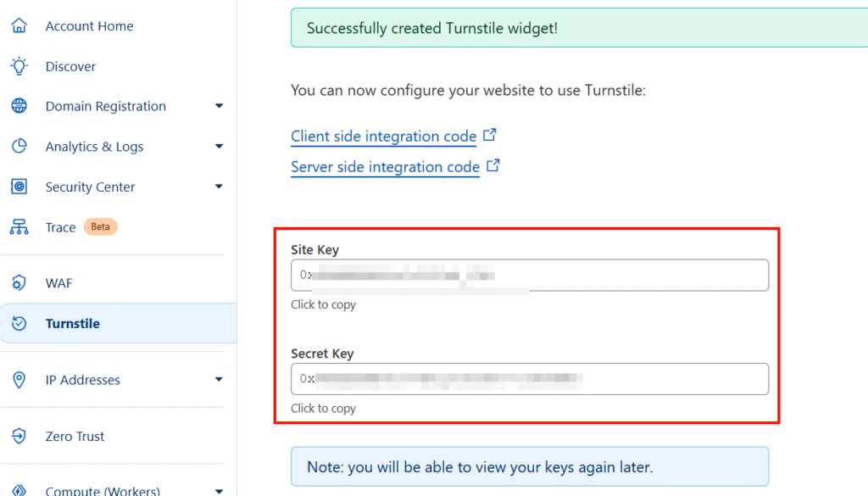Viewport: 868px width, 496px height.
Task: Expand the Domain Registration dropdown arrow
Action: pyautogui.click(x=220, y=106)
